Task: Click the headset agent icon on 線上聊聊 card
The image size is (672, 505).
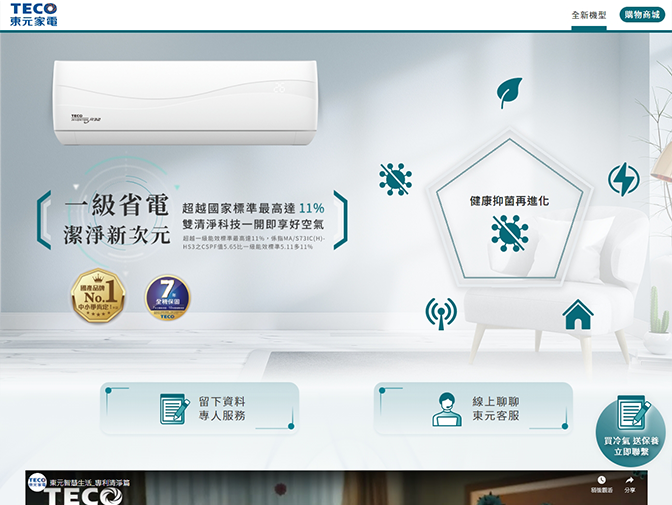Action: (x=447, y=409)
